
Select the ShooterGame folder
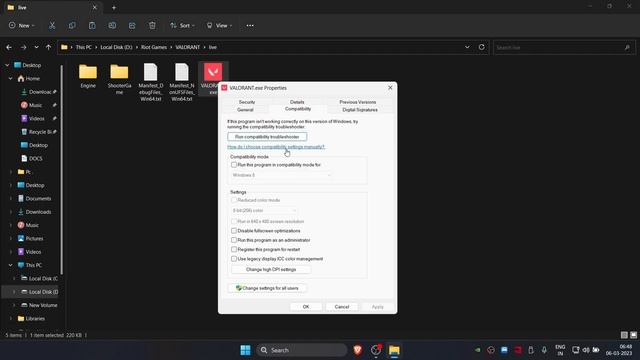[x=119, y=80]
